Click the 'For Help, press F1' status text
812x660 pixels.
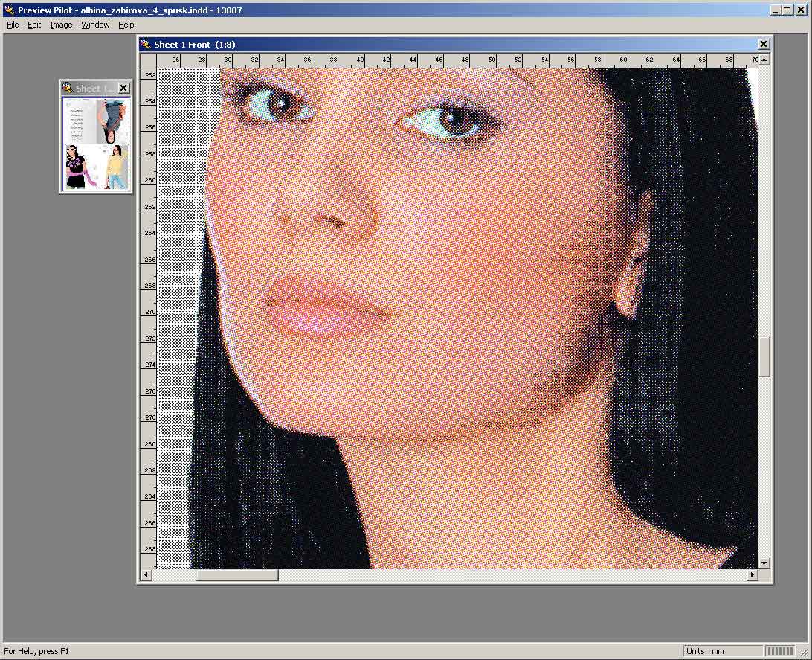pyautogui.click(x=36, y=651)
